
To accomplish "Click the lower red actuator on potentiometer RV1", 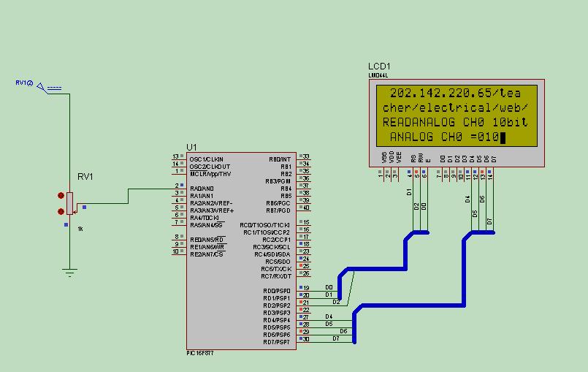I will coord(61,212).
